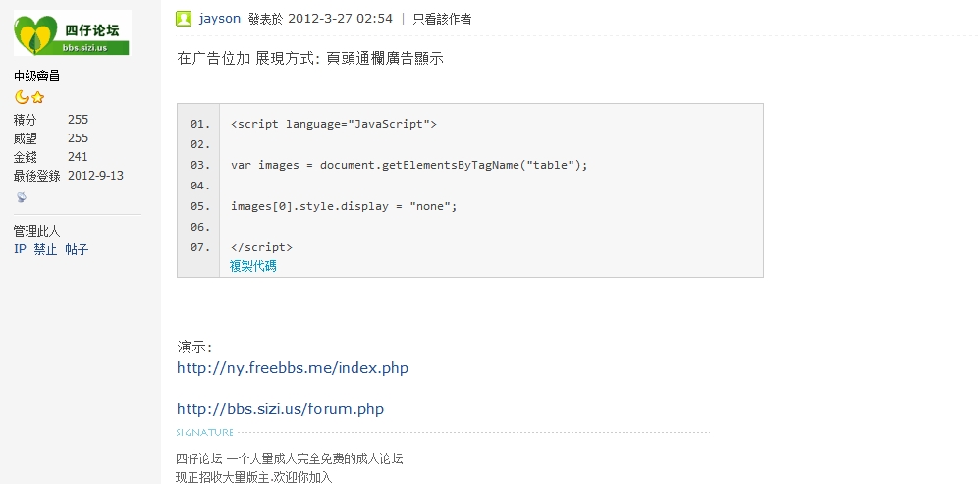
Task: View this user's IP address
Action: coord(20,249)
